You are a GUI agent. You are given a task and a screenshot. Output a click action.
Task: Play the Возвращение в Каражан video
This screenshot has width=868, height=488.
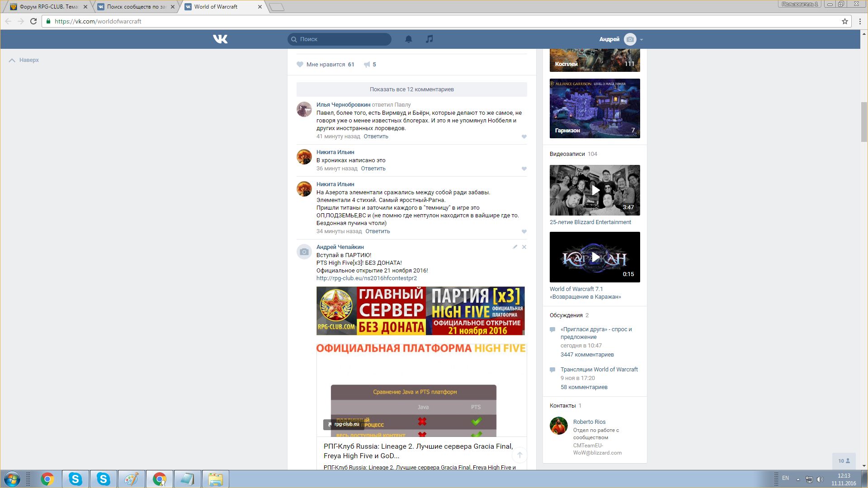595,257
